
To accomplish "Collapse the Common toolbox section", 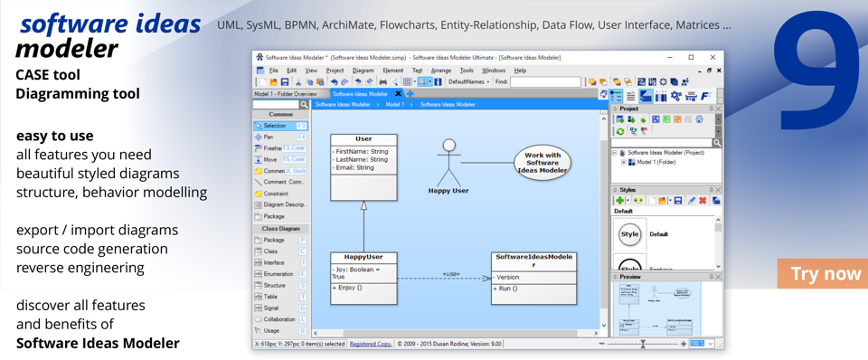I will click(281, 115).
